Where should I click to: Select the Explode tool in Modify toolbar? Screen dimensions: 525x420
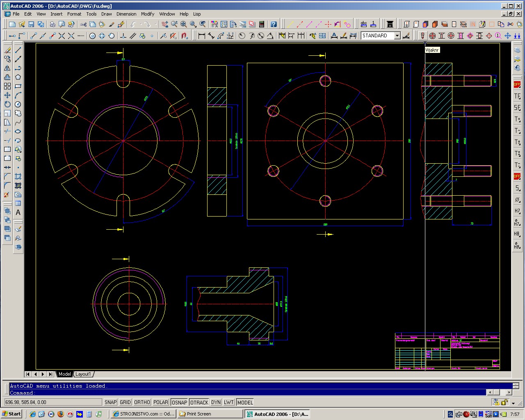click(7, 194)
